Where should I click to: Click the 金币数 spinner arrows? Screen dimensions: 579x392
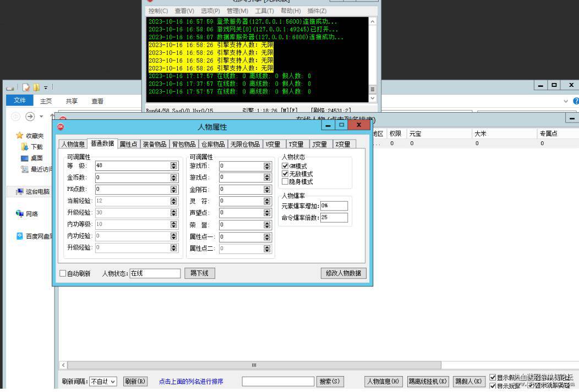tap(173, 178)
